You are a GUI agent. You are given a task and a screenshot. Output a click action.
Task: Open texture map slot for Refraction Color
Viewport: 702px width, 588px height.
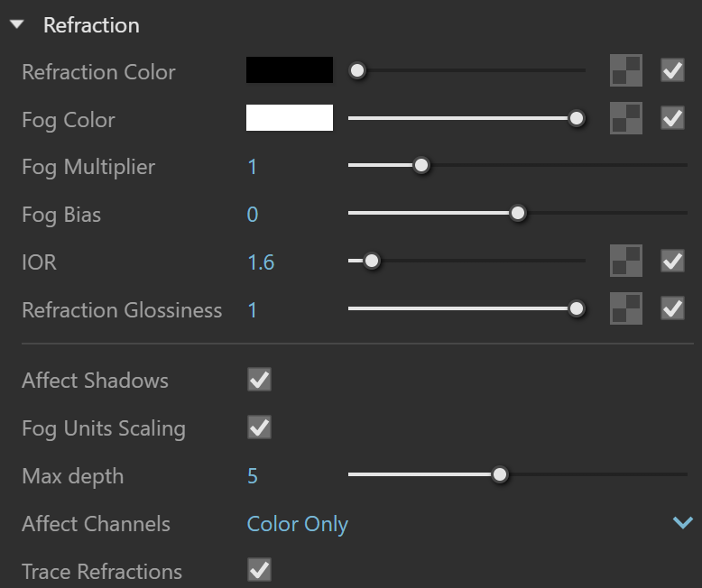[626, 70]
